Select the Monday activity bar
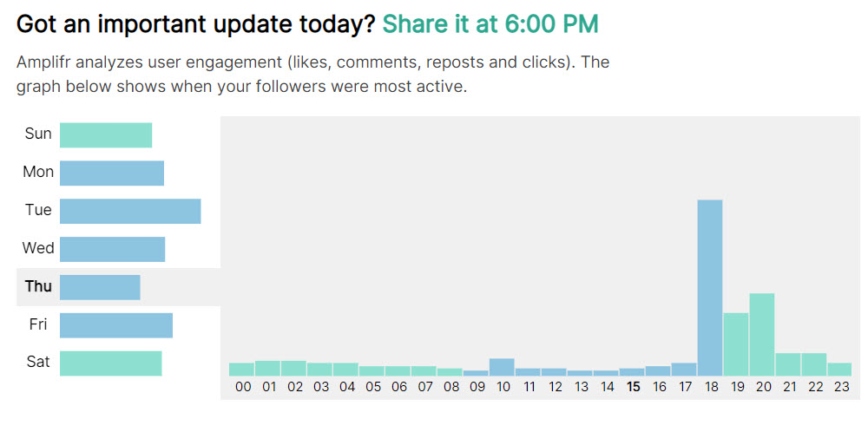 pyautogui.click(x=112, y=173)
